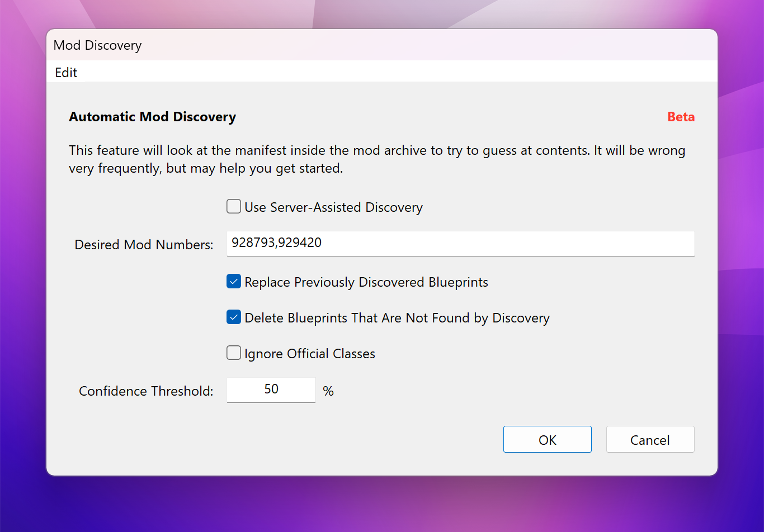Enable Use Server-Assisted Discovery checkbox
The width and height of the screenshot is (764, 532).
(234, 207)
